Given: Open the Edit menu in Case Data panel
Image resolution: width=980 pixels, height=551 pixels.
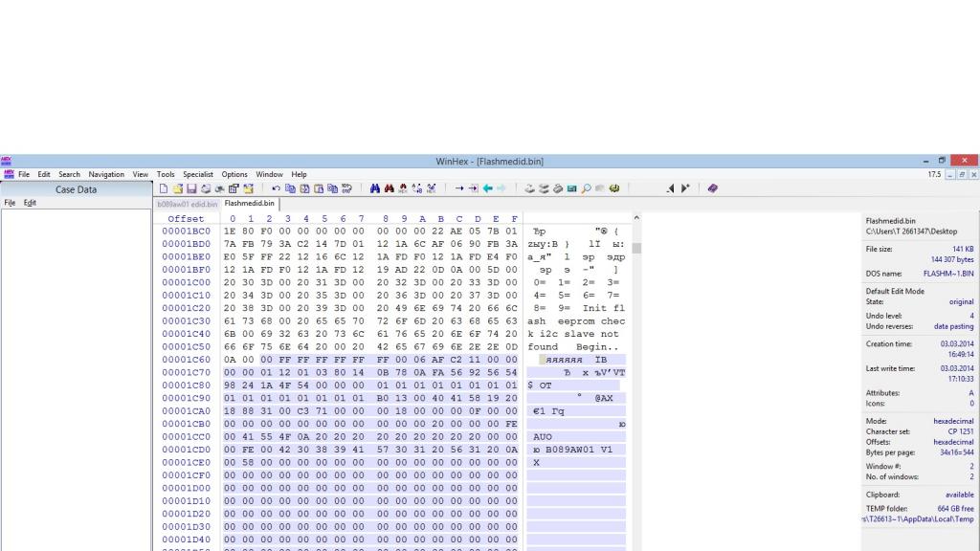Looking at the screenshot, I should click(30, 203).
